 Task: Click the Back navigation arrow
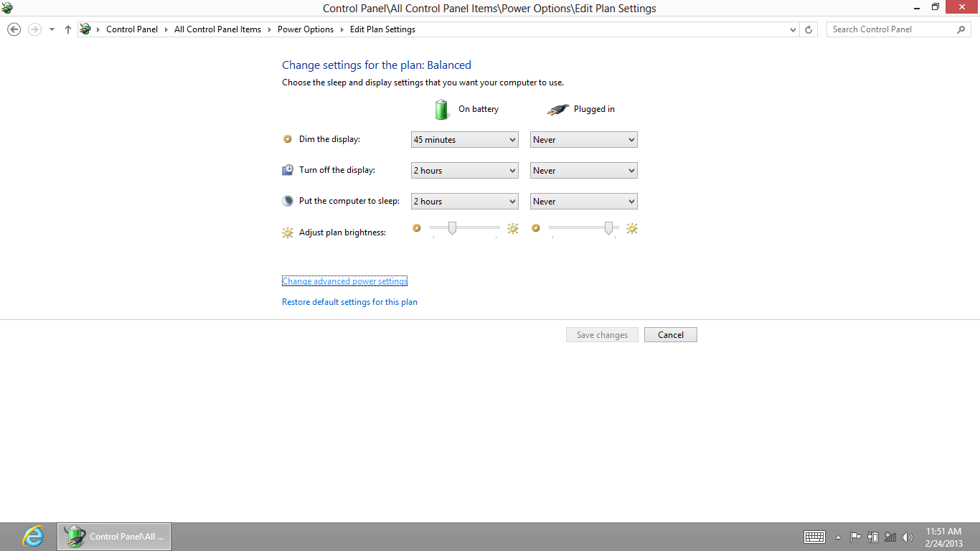click(14, 29)
